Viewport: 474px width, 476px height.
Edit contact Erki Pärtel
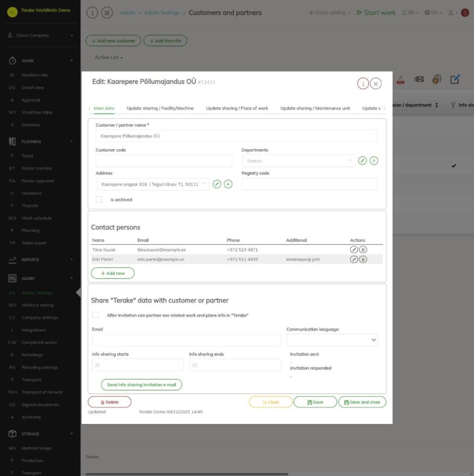pos(354,259)
